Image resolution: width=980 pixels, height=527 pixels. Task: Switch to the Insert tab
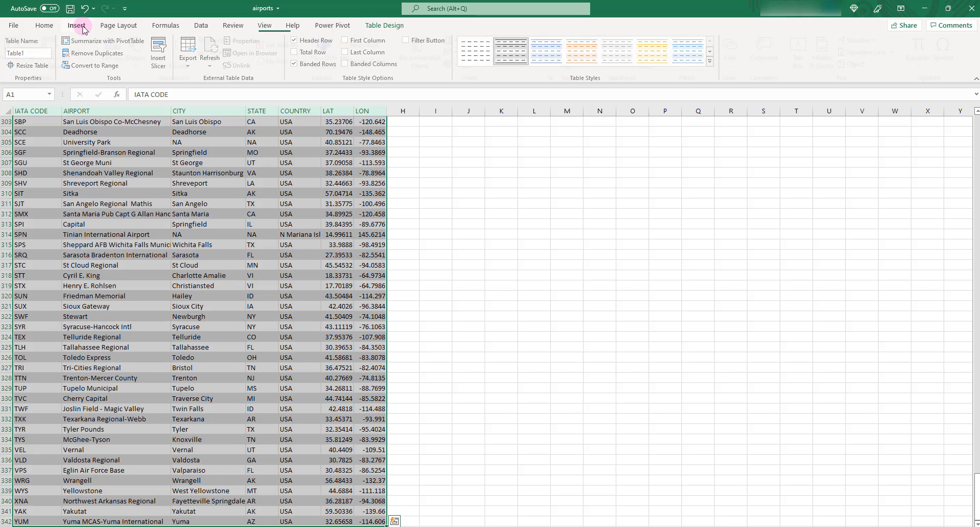click(x=76, y=25)
